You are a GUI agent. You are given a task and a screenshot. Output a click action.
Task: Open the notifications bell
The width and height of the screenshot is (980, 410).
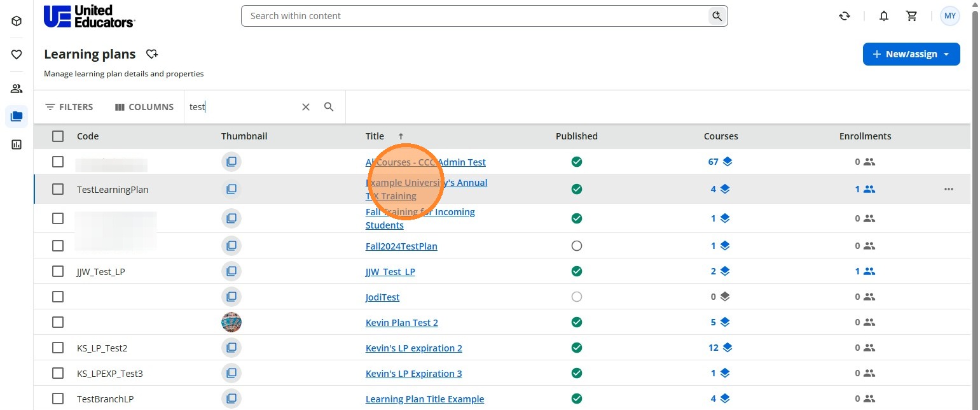coord(883,17)
